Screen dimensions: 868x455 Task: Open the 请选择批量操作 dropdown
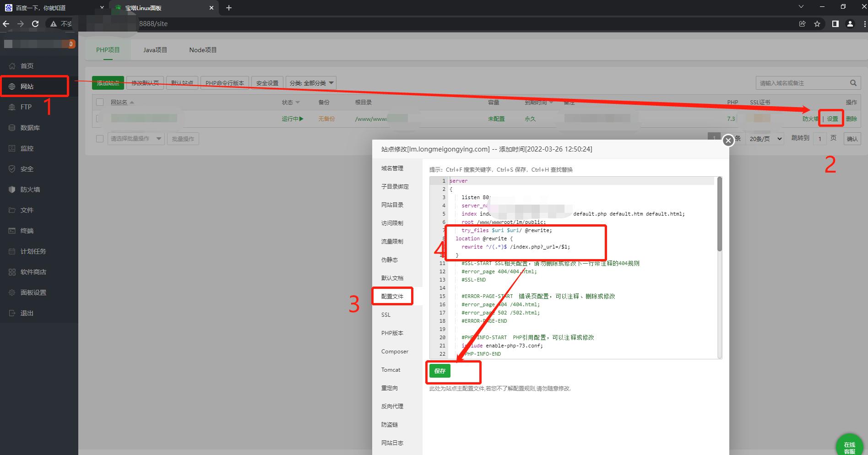136,139
